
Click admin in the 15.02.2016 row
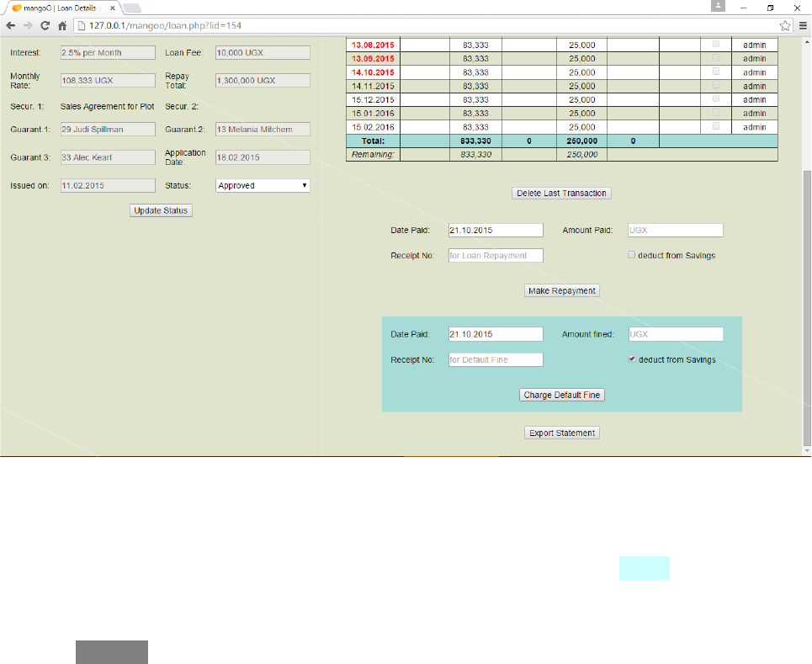pyautogui.click(x=755, y=127)
